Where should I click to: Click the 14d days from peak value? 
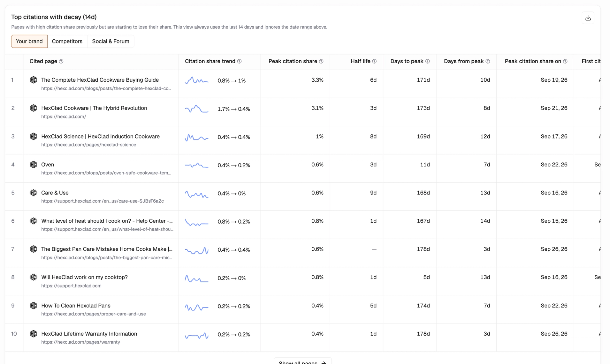pos(485,221)
